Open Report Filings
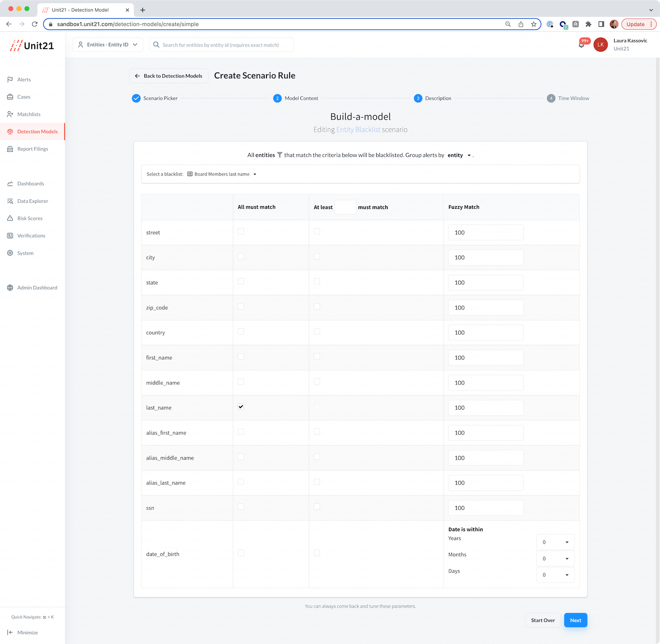Image resolution: width=660 pixels, height=644 pixels. click(x=33, y=149)
